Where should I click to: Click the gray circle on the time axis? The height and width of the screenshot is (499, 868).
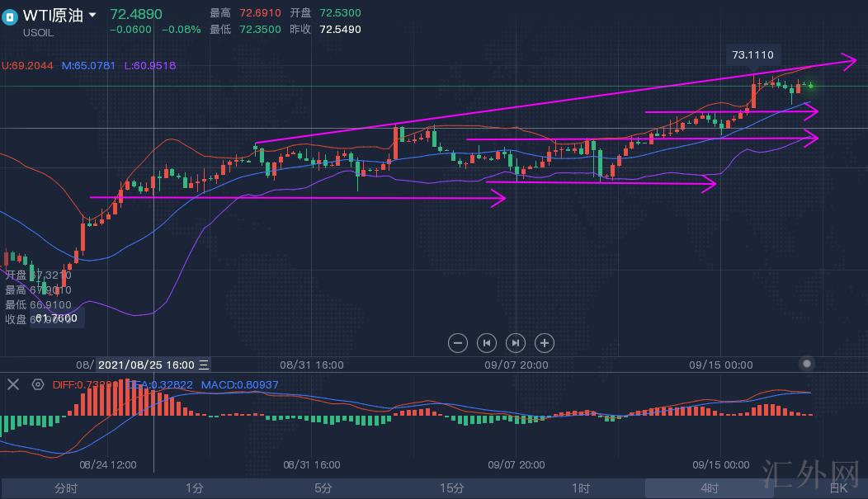point(807,364)
